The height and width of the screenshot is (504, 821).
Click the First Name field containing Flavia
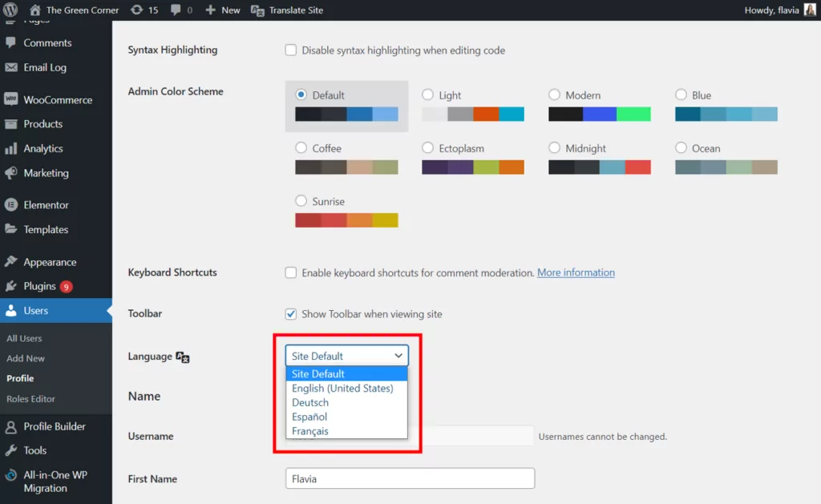(x=410, y=478)
